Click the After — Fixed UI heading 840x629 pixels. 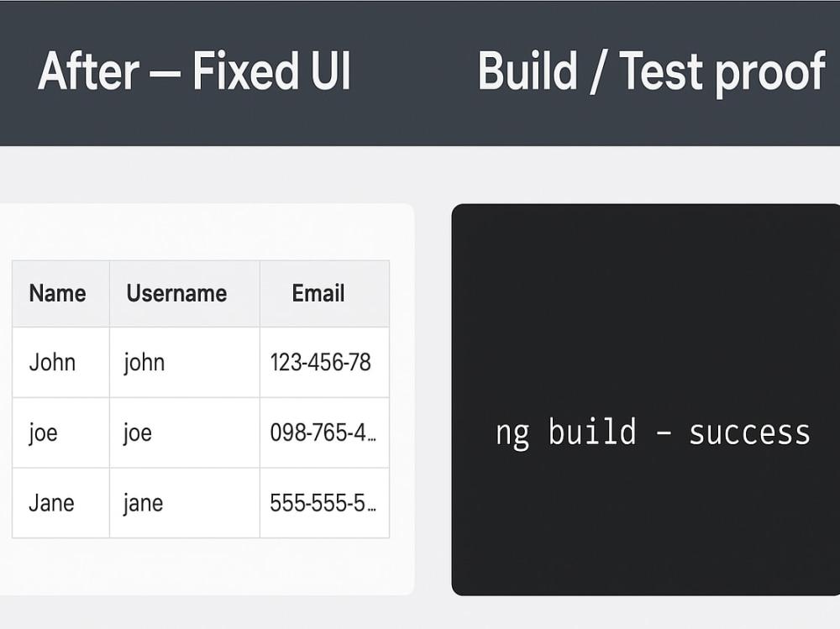pos(194,71)
